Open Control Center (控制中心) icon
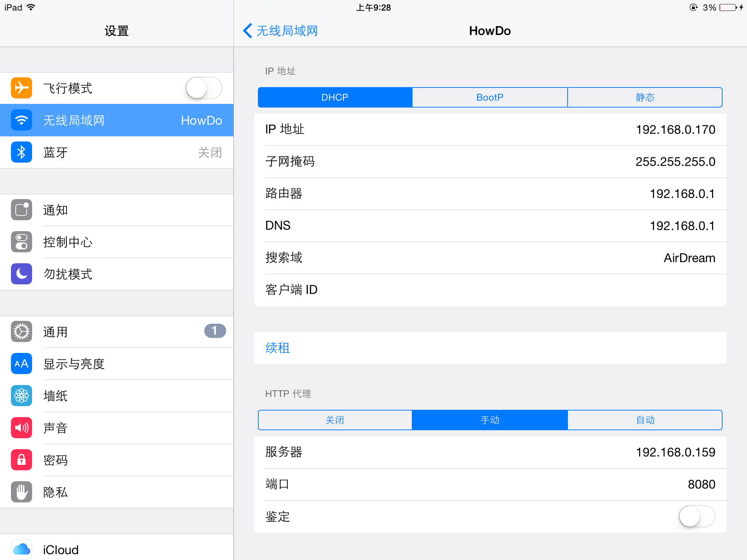The width and height of the screenshot is (747, 560). pyautogui.click(x=22, y=242)
